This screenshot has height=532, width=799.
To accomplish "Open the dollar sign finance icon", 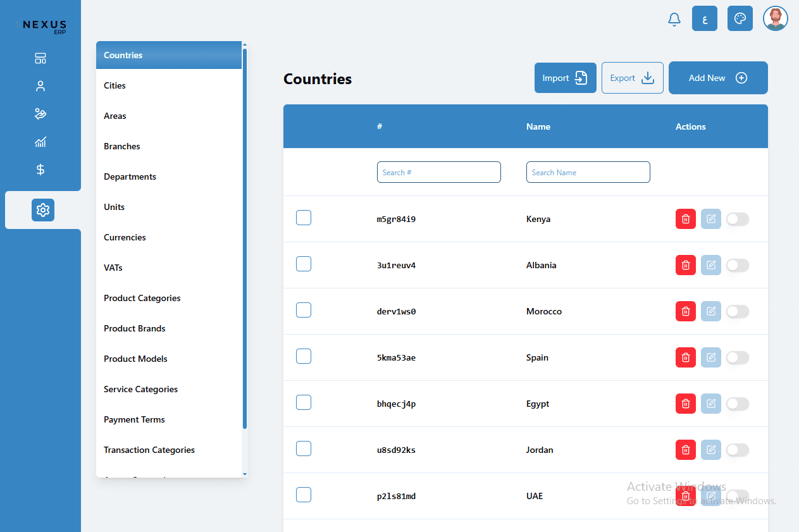I will 40,170.
